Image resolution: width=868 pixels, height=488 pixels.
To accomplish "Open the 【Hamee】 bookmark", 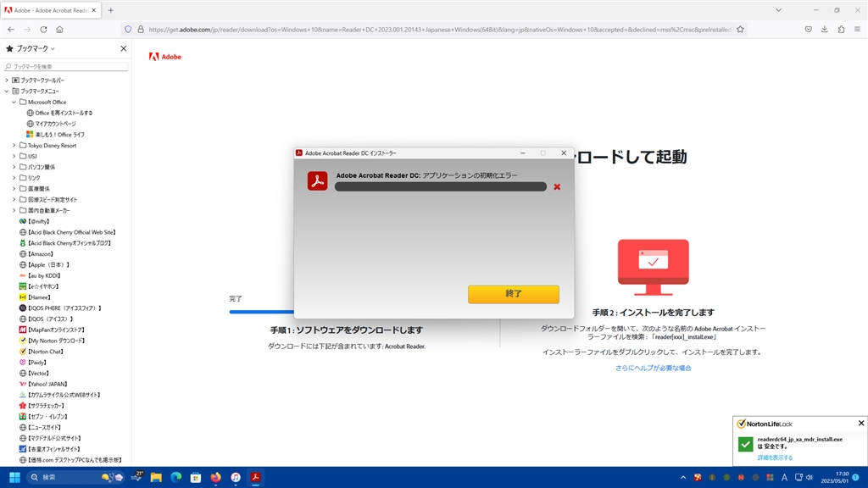I will [36, 297].
